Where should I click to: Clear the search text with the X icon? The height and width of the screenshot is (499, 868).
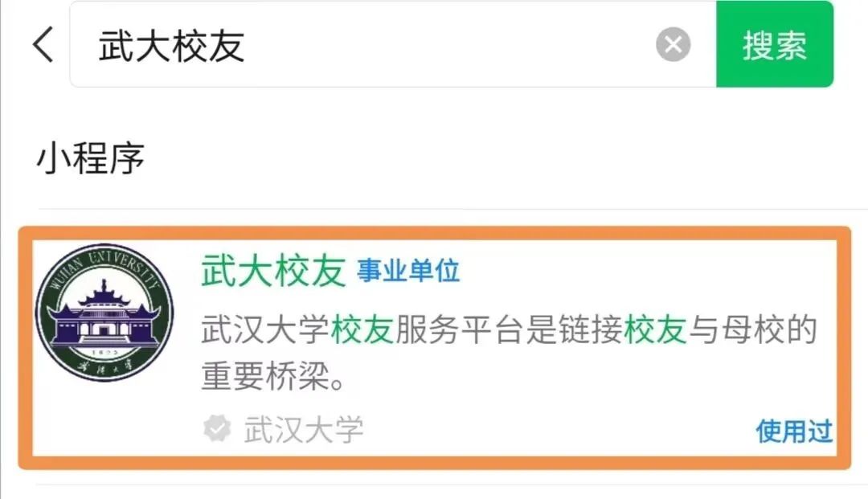pos(674,44)
